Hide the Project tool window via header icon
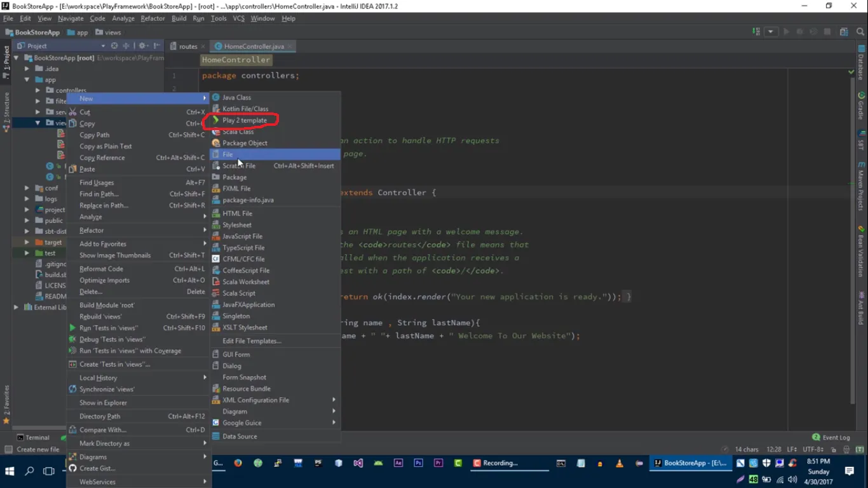868x488 pixels. [x=157, y=46]
